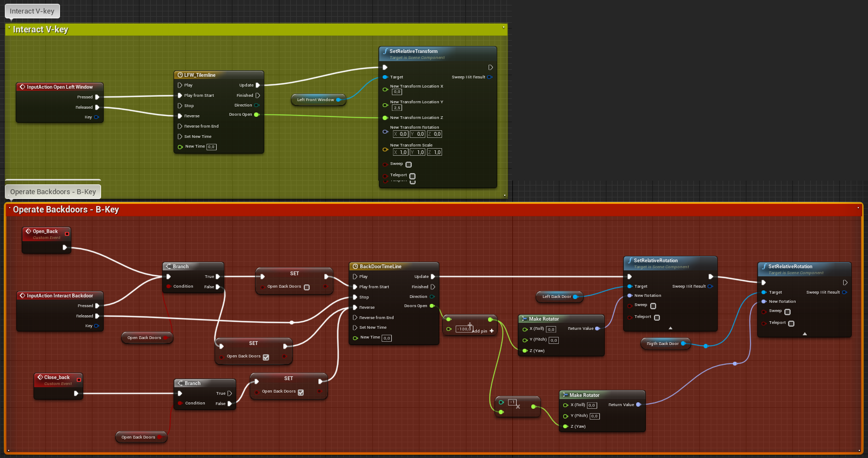Image resolution: width=868 pixels, height=458 pixels.
Task: Edit New Transform Rotation Z value
Action: tap(435, 134)
